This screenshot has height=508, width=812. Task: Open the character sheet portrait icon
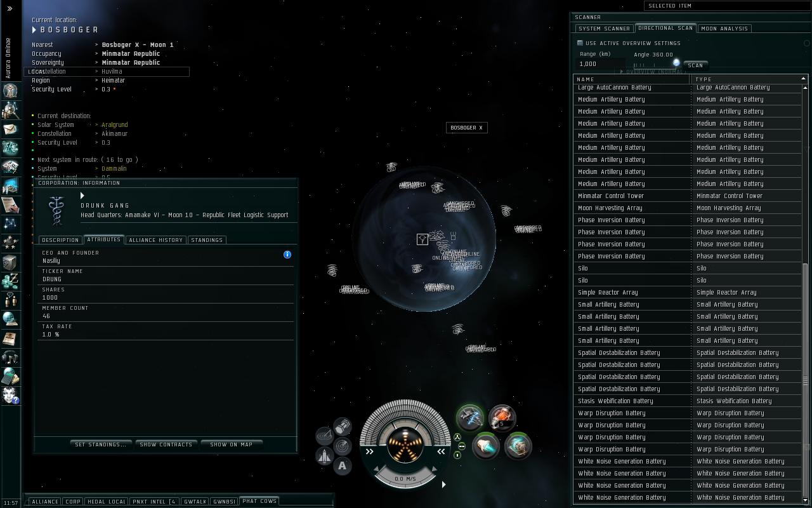[x=10, y=90]
